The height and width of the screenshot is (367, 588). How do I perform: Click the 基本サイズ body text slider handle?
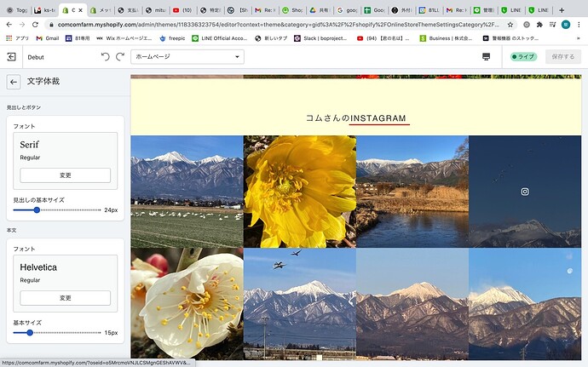(30, 332)
